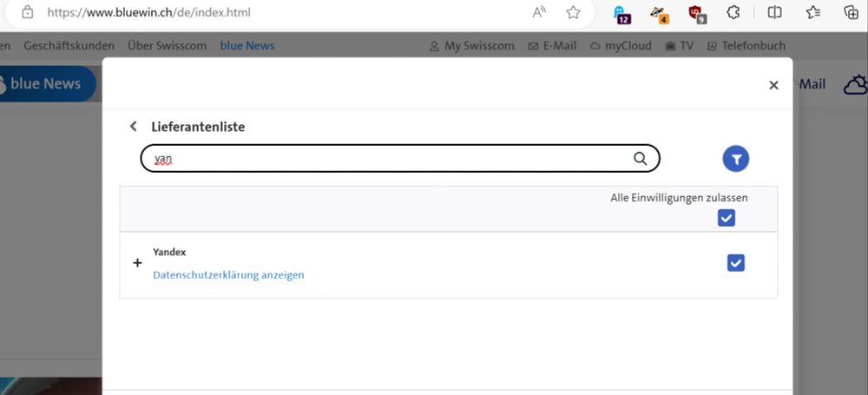Add page to favorites star icon

(x=573, y=12)
